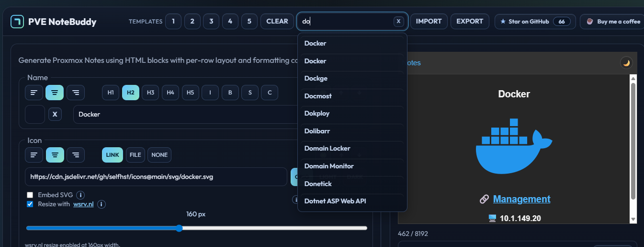Clear the search box with its X button

click(x=398, y=22)
